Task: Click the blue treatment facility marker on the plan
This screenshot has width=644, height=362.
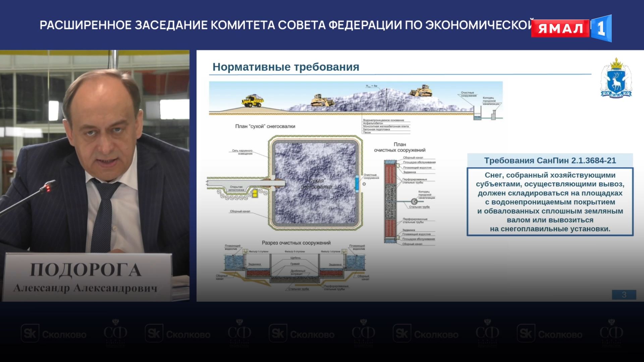Action: point(357,184)
